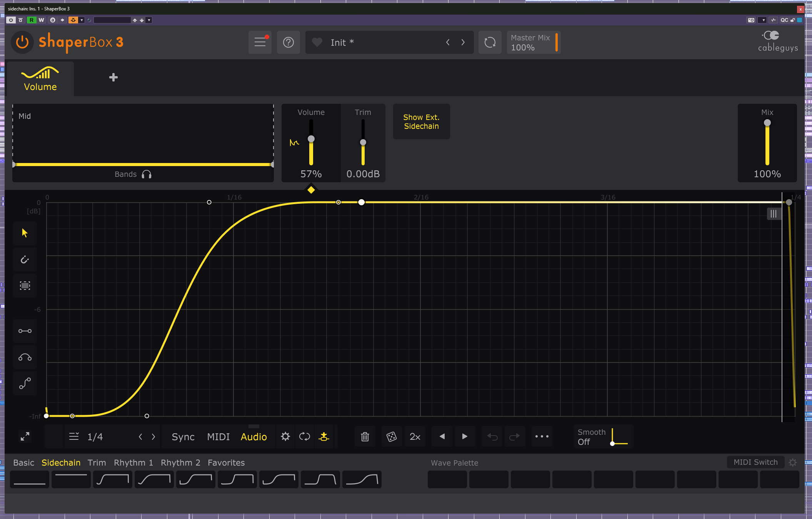Viewport: 812px width, 519px height.
Task: Open the host preset browser dropdown arrow
Action: click(x=149, y=20)
